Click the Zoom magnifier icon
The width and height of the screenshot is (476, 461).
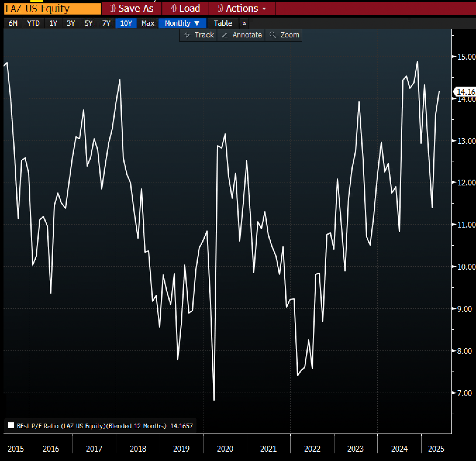(273, 35)
